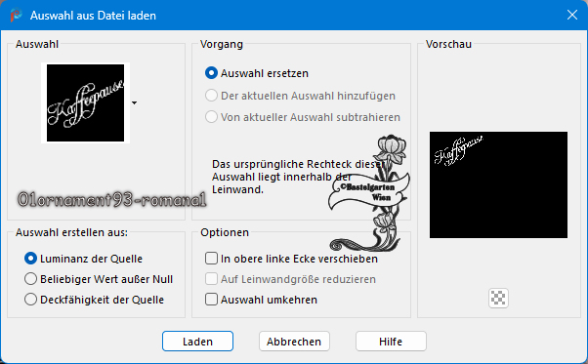
Task: Click the 01ornament93-romana1 filename text
Action: point(111,200)
